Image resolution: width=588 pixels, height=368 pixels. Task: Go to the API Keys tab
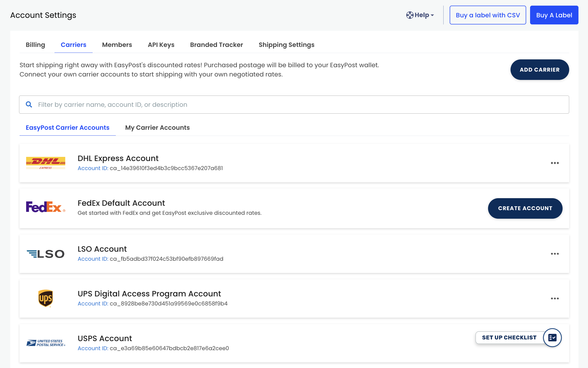[161, 45]
